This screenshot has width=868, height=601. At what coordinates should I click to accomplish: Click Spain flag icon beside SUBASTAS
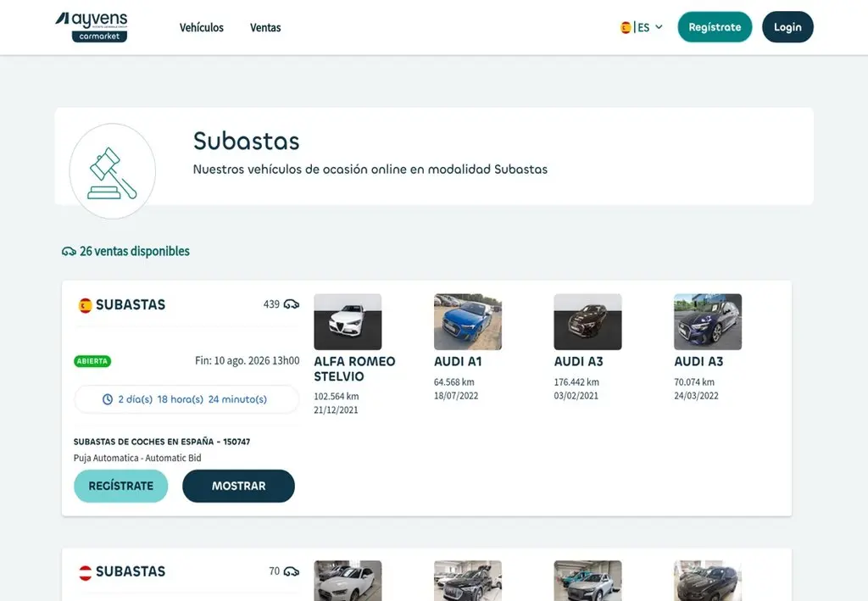[x=86, y=305]
